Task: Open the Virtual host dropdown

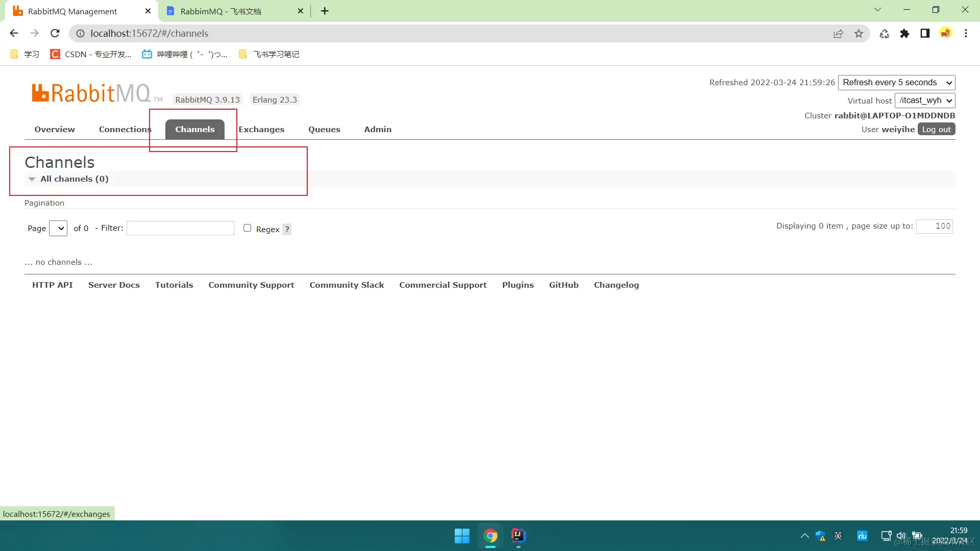Action: click(925, 101)
